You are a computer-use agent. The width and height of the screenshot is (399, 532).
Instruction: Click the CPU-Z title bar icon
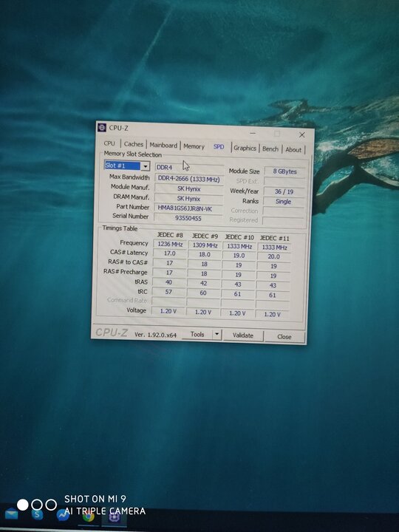(102, 127)
